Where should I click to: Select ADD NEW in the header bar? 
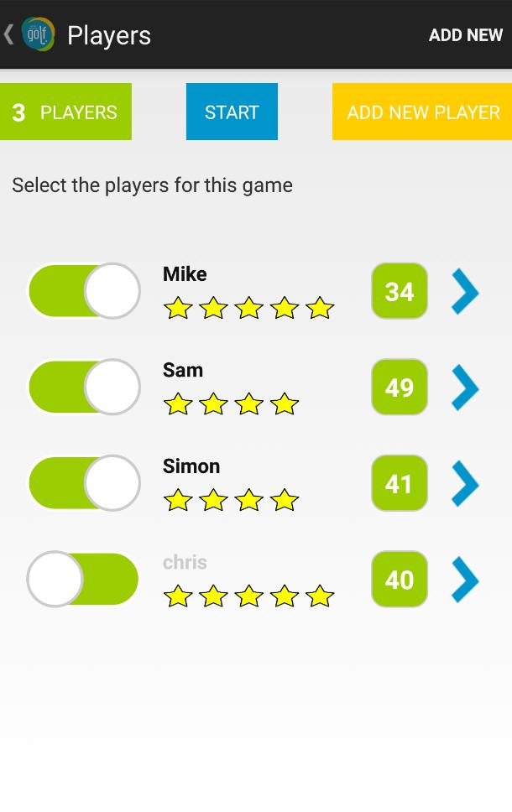(x=465, y=34)
